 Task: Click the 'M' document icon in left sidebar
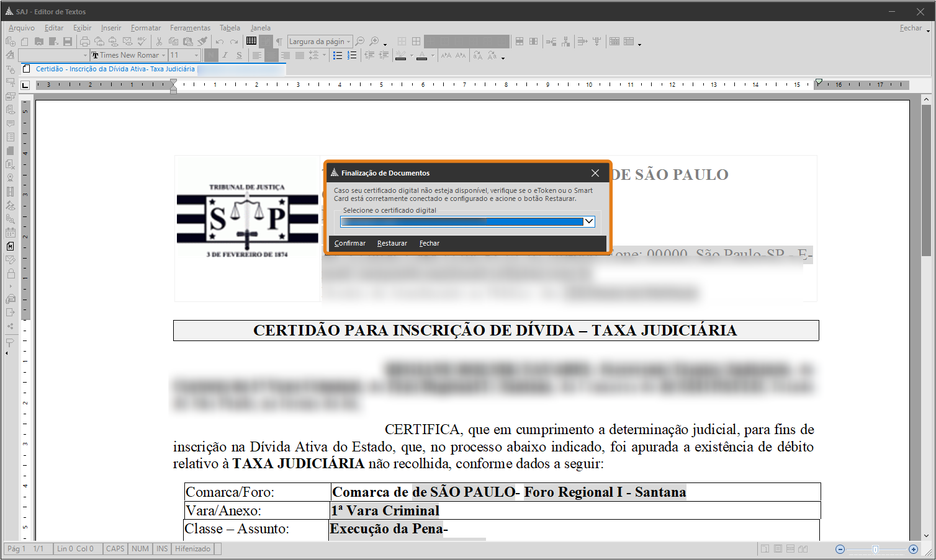coord(11,246)
